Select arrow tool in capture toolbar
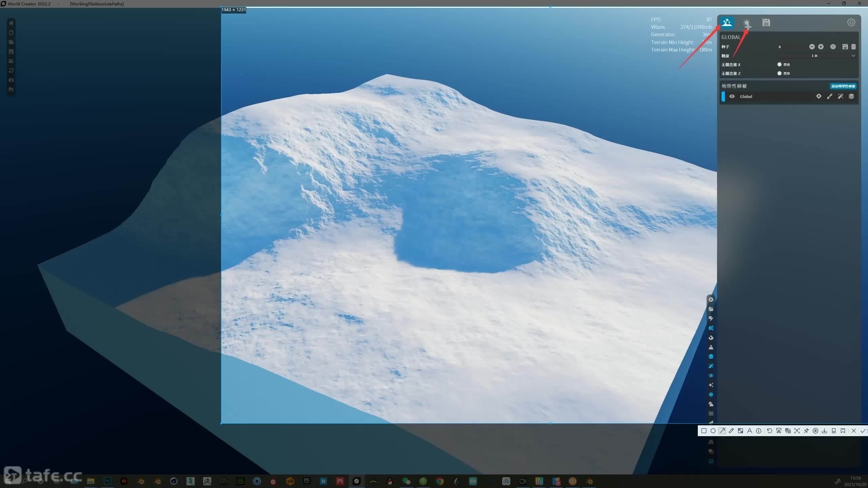Screen dimensions: 868x488 pyautogui.click(x=722, y=431)
